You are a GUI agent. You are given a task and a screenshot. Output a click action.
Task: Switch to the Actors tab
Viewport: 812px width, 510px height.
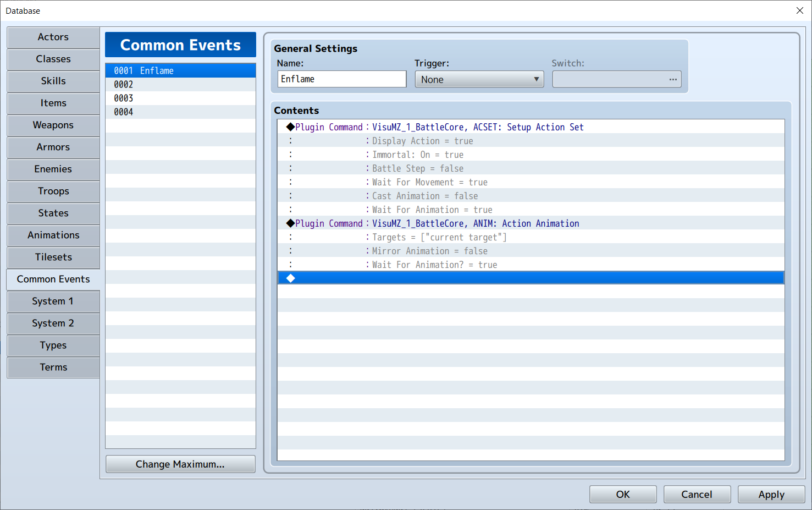pyautogui.click(x=53, y=37)
